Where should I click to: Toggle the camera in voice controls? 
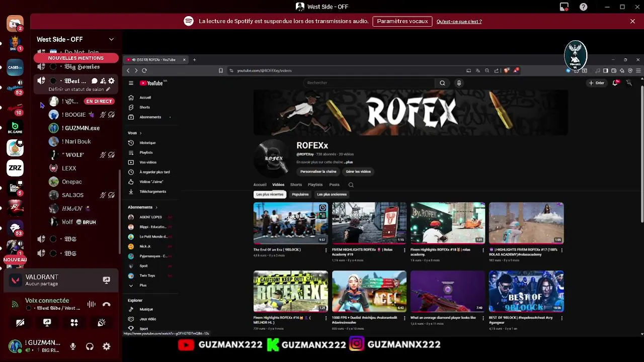tap(20, 323)
